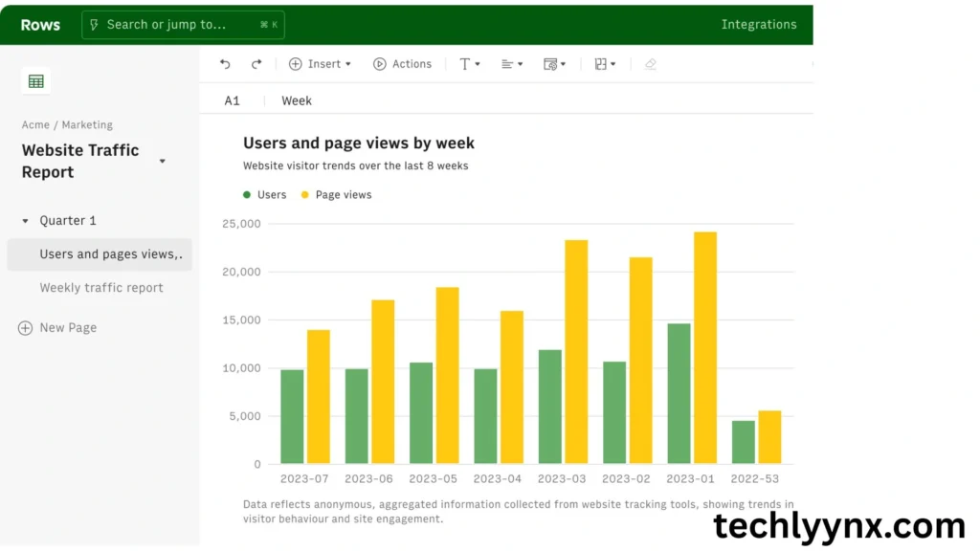This screenshot has height=551, width=980.
Task: Open Integrations in the top bar
Action: pyautogui.click(x=758, y=25)
